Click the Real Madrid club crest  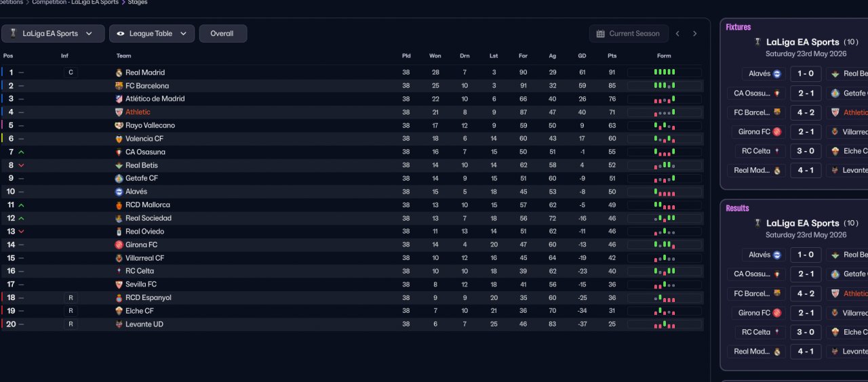pos(119,72)
